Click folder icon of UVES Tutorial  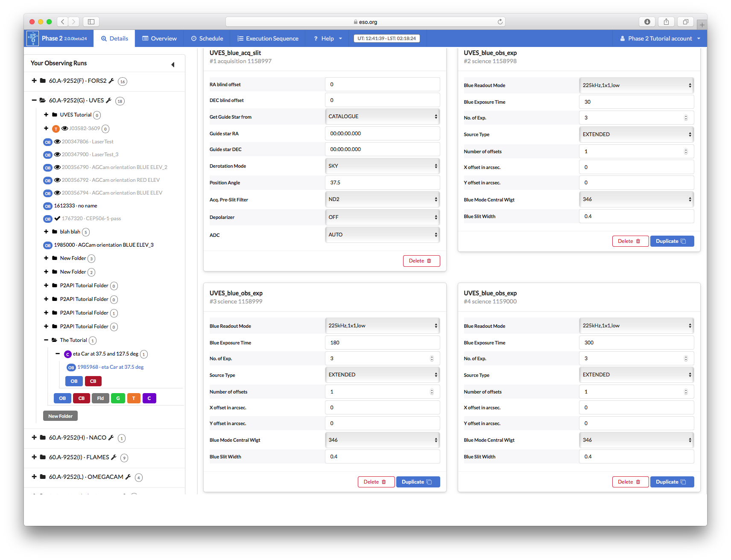coord(55,115)
